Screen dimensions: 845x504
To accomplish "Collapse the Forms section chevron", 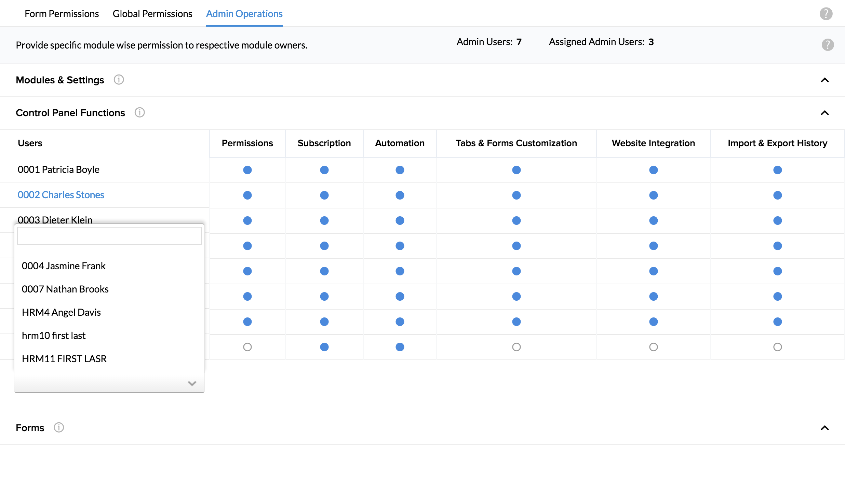I will tap(824, 428).
